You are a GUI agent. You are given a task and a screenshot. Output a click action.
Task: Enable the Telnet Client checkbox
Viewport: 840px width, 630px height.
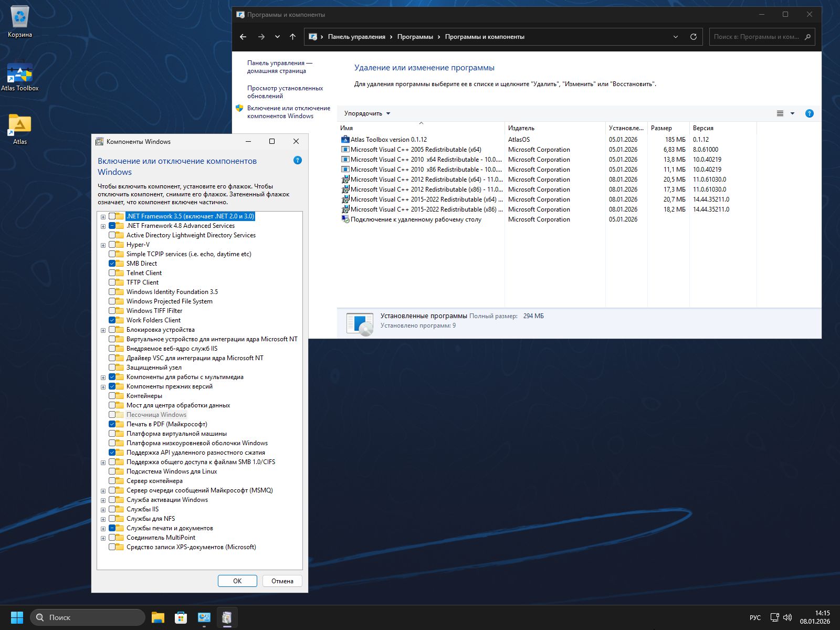[x=112, y=273]
